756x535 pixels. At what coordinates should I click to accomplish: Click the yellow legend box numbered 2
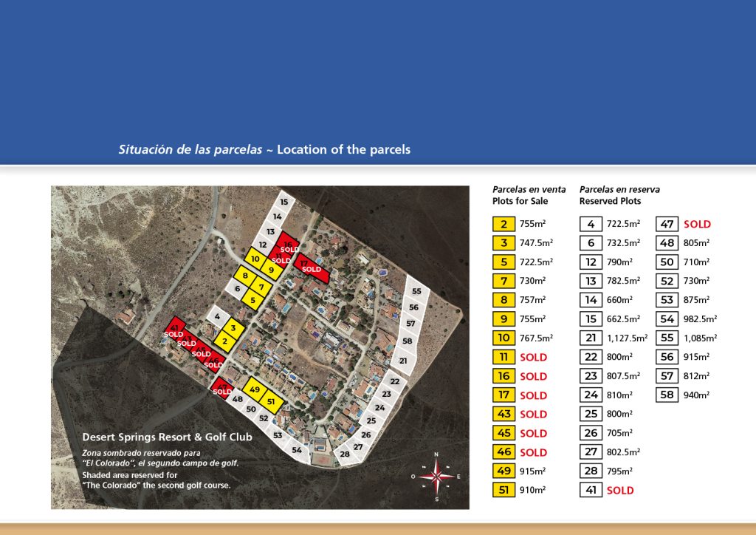(x=504, y=224)
